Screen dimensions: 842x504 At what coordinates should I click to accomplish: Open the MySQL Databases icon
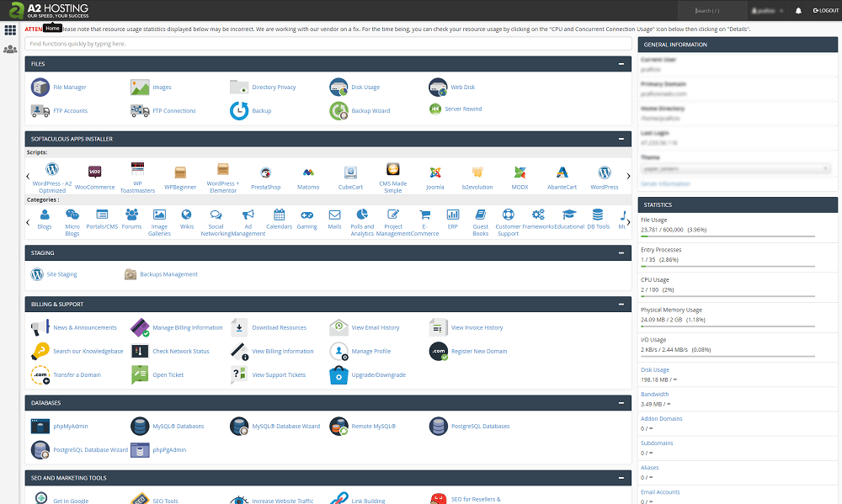tap(140, 427)
